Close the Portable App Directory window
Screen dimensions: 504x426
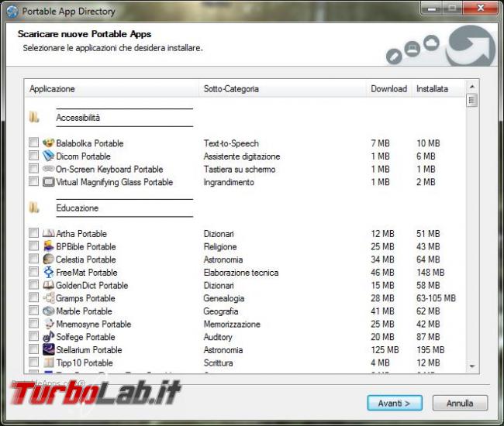click(x=481, y=8)
